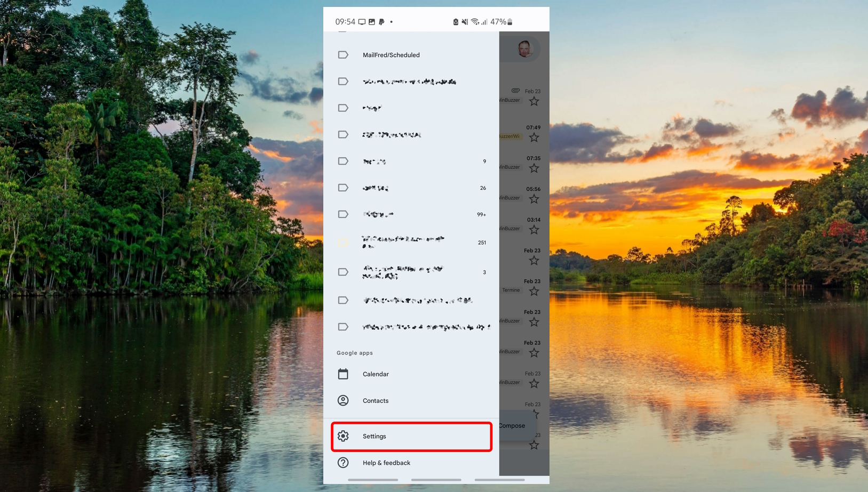Star the 03:14 email

coord(534,230)
